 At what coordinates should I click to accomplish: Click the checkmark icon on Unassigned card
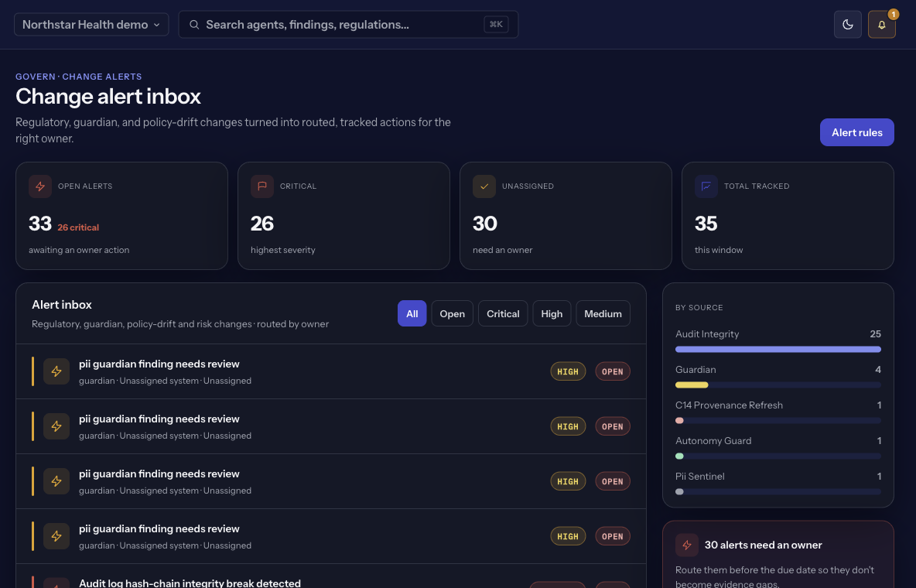point(484,186)
